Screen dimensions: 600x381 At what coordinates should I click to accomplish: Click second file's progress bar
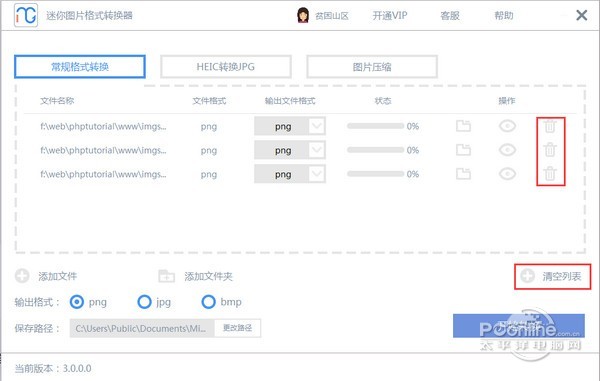click(375, 150)
